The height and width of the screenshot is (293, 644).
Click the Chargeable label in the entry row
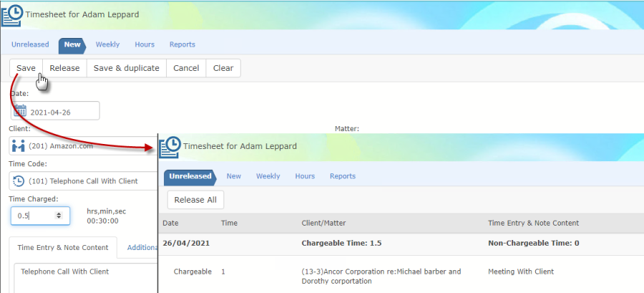[192, 272]
